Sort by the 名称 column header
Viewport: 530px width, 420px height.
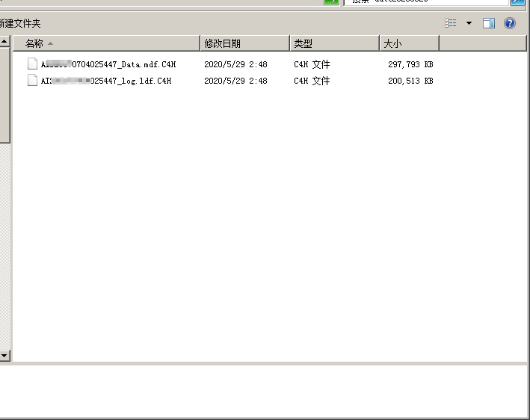pos(106,43)
